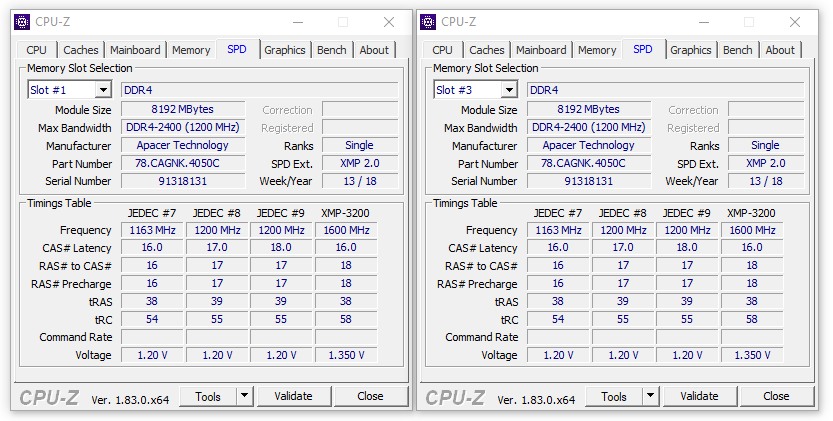833x421 pixels.
Task: Go to Memory tab in left window
Action: 191,50
